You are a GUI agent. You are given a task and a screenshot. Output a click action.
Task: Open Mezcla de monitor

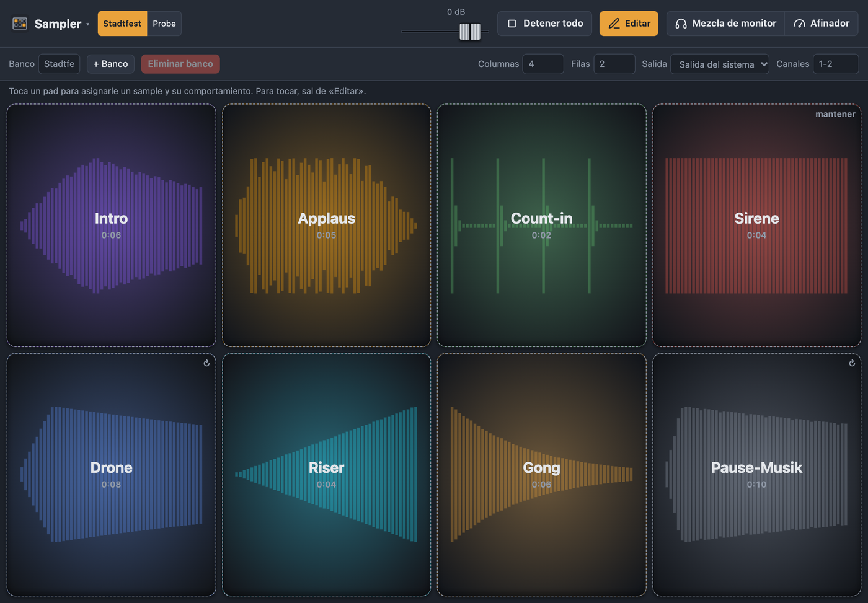point(725,24)
